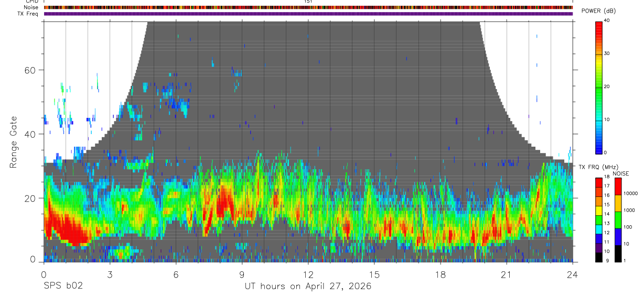
Task: Click the blue 0 dB colorbar bottom
Action: point(599,149)
